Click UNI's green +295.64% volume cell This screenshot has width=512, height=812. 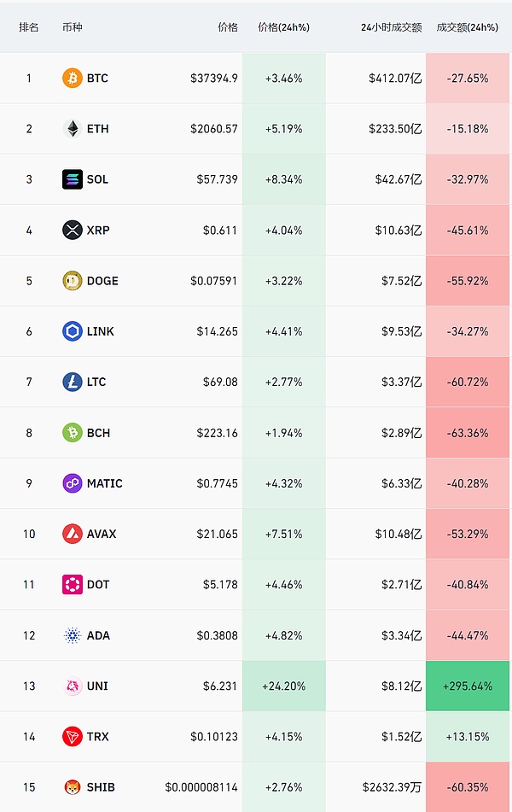pyautogui.click(x=468, y=686)
